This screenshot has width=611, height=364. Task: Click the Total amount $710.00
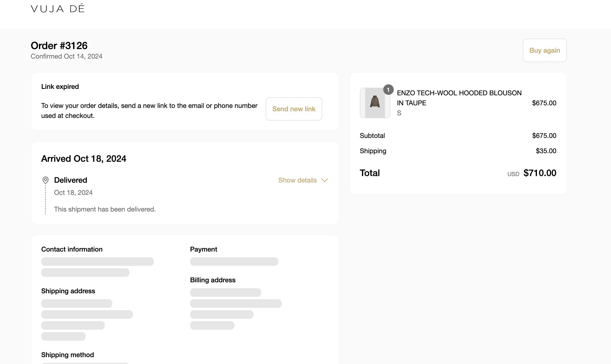coord(540,173)
